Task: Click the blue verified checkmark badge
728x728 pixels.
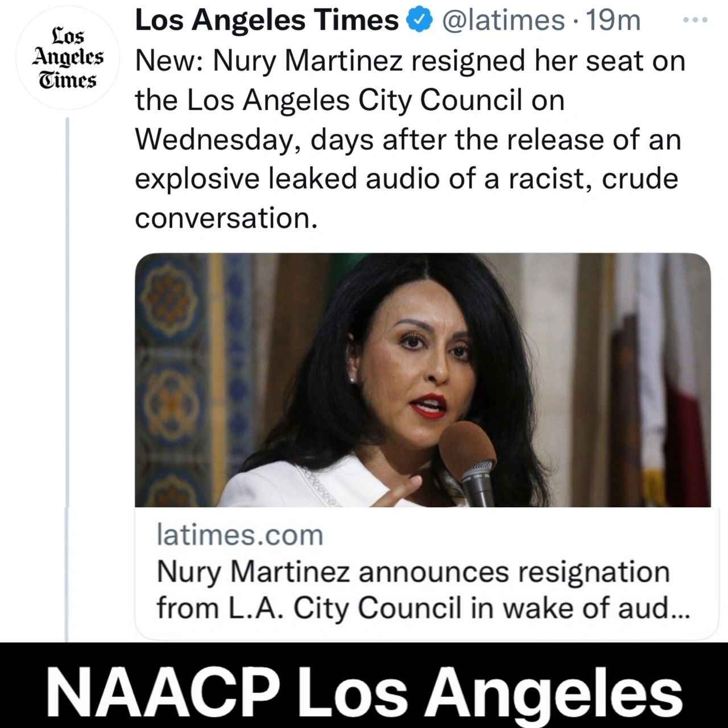Action: pyautogui.click(x=419, y=19)
